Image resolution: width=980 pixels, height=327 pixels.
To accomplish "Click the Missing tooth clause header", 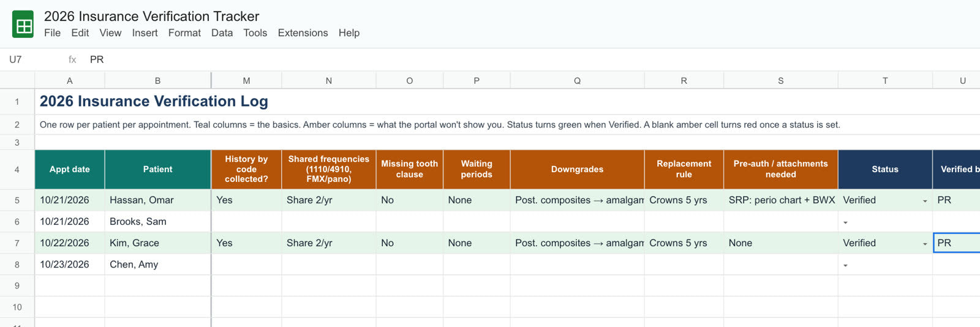I will click(410, 170).
